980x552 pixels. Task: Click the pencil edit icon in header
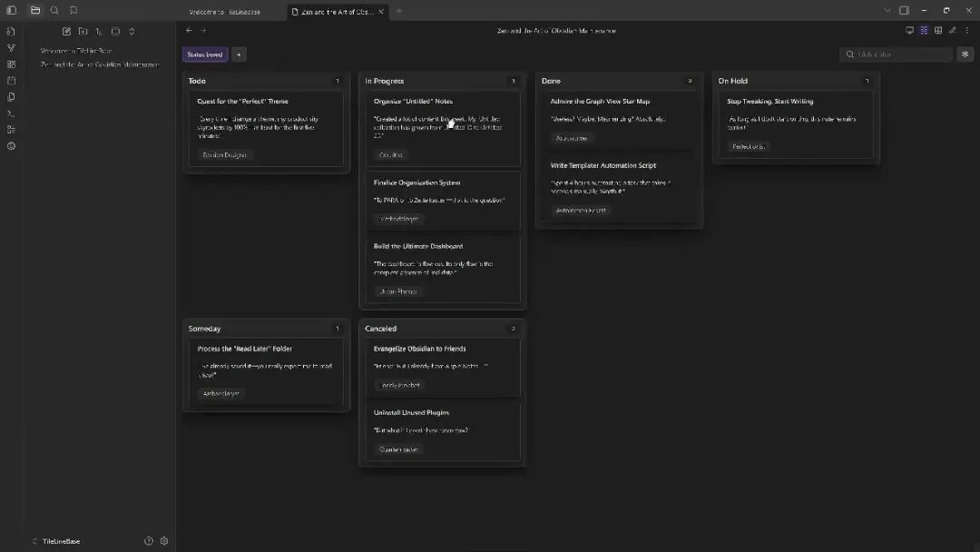point(953,30)
